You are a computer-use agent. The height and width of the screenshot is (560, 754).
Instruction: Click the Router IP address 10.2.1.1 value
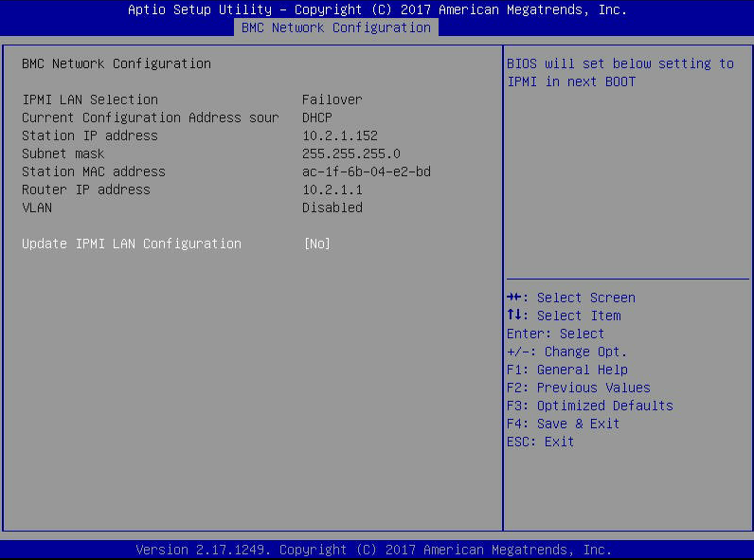[332, 190]
